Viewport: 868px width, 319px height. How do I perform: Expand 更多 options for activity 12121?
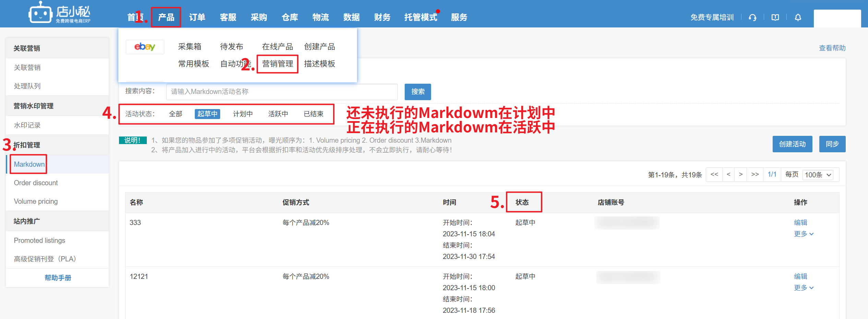coord(804,288)
